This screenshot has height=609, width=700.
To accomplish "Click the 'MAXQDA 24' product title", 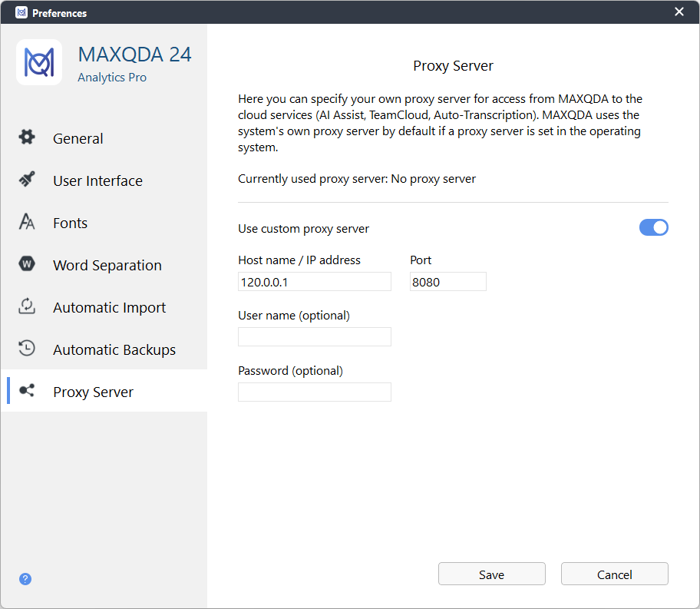I will click(x=135, y=55).
